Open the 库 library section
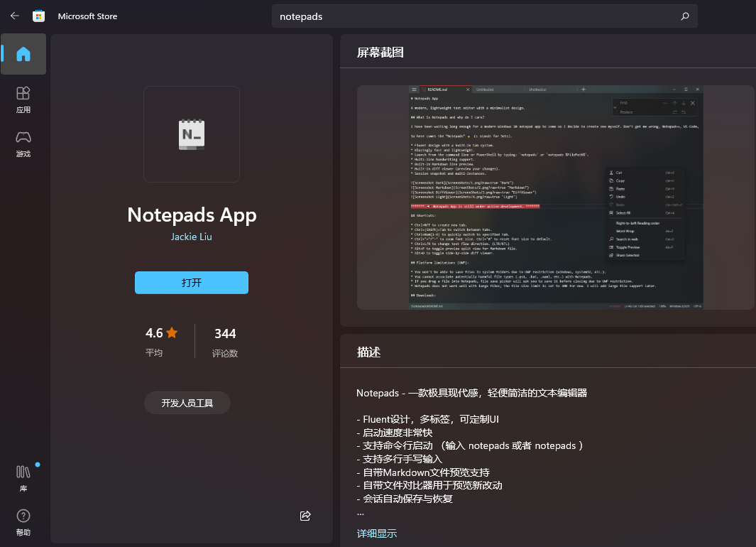The width and height of the screenshot is (756, 547). click(23, 472)
